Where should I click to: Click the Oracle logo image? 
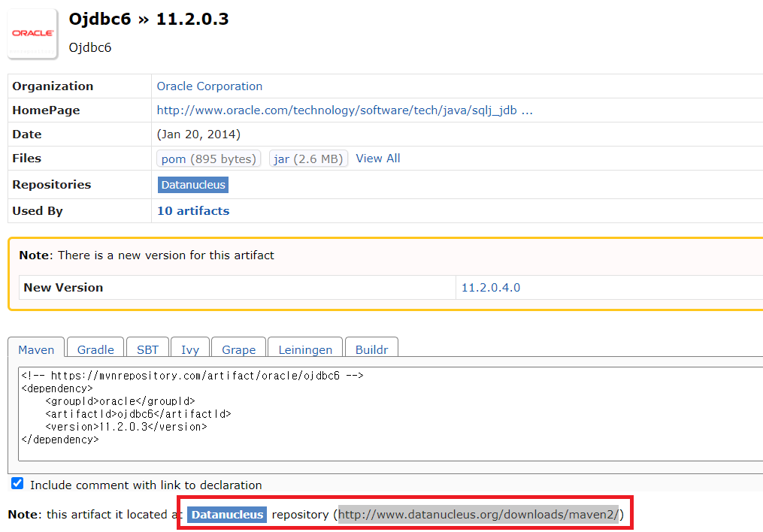(x=32, y=34)
